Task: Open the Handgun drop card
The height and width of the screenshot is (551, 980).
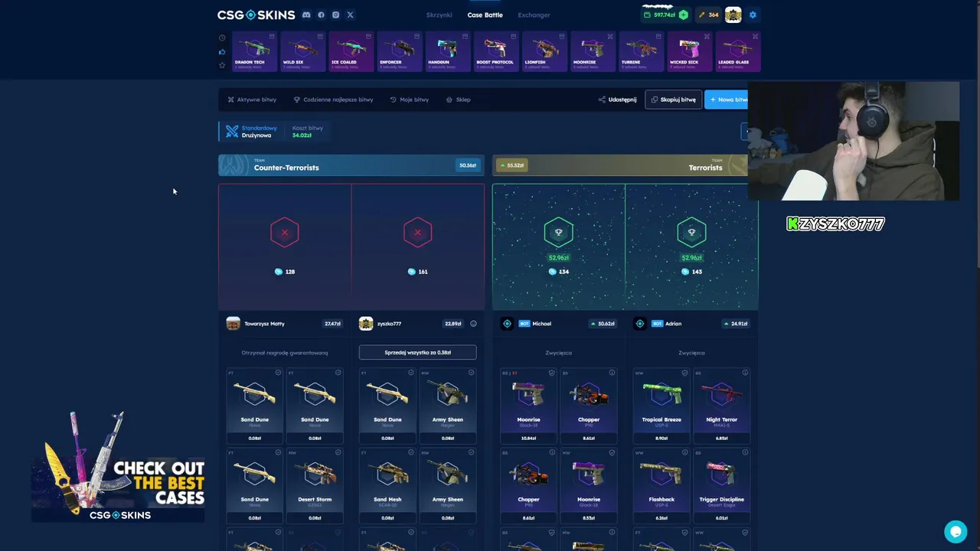Action: point(447,51)
